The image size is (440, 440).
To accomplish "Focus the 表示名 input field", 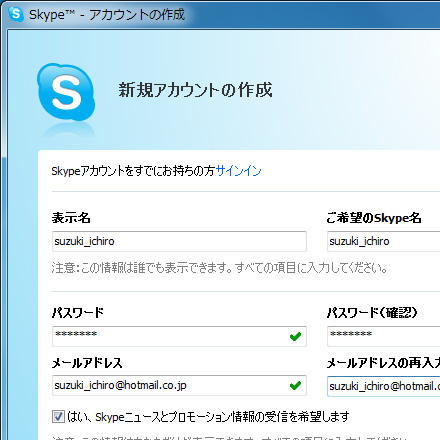I will click(179, 241).
